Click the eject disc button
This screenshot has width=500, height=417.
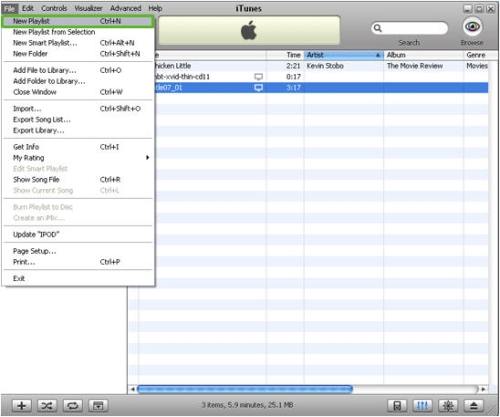[474, 406]
